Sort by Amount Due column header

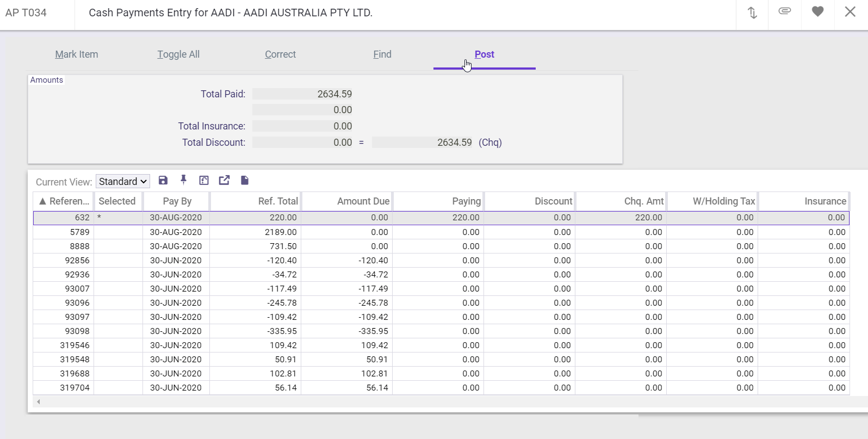click(x=347, y=201)
